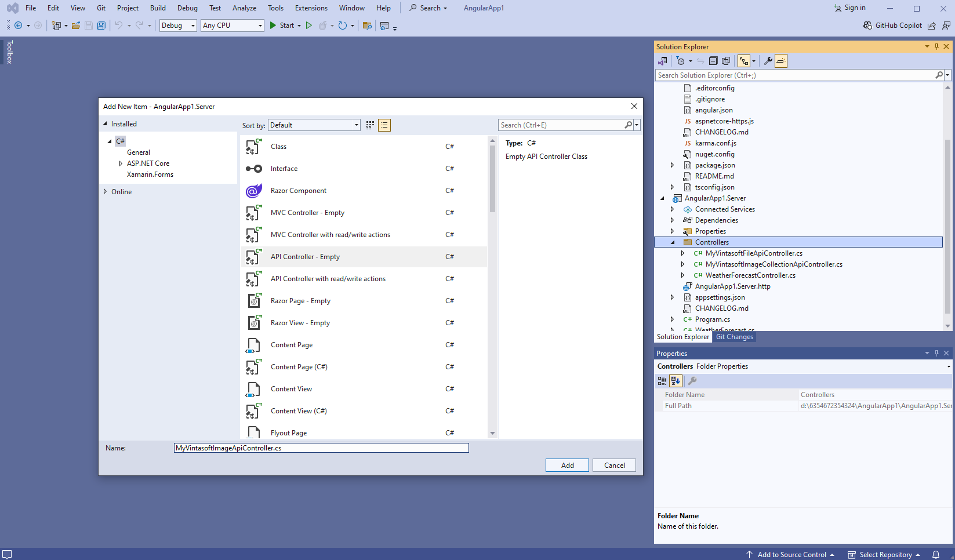Open the Extensions menu
The width and height of the screenshot is (955, 560).
[x=311, y=8]
